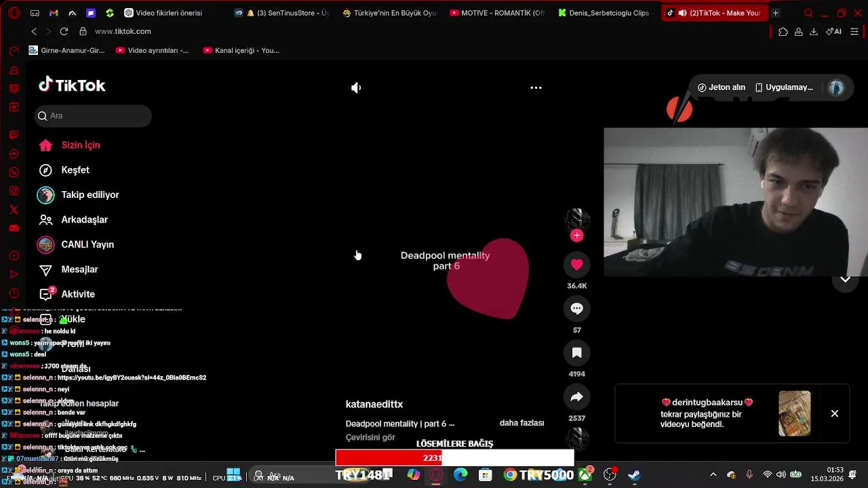Click Çevirisini gör translation link

(370, 438)
